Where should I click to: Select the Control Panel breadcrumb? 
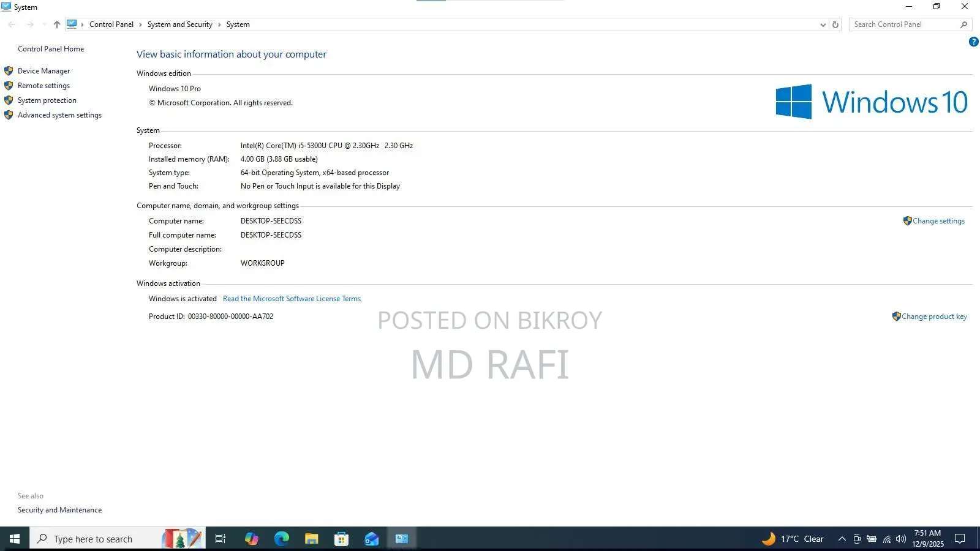(x=111, y=24)
